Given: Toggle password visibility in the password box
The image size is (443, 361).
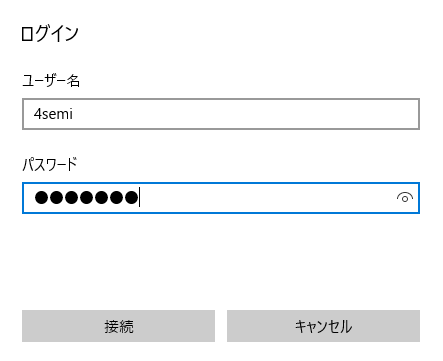Looking at the screenshot, I should [405, 198].
